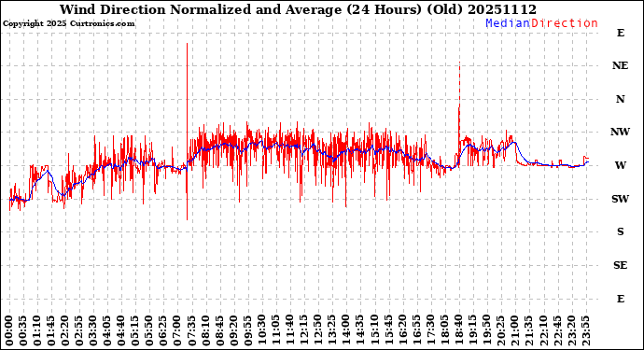Click the tall red spike near 07:35
The height and width of the screenshot is (350, 644).
point(188,132)
